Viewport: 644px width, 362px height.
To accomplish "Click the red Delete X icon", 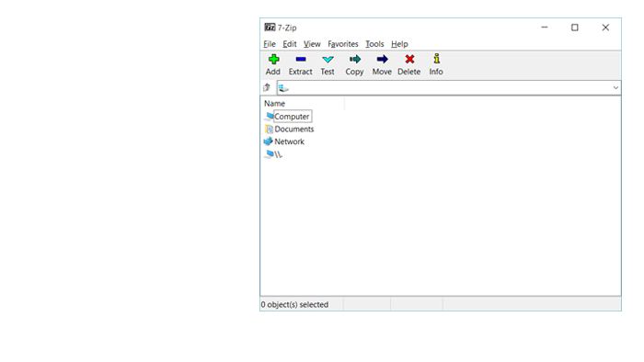I will pyautogui.click(x=409, y=60).
